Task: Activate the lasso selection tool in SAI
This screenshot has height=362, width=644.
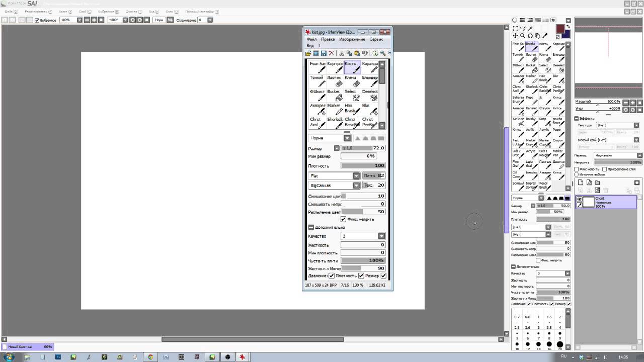Action: click(x=523, y=29)
